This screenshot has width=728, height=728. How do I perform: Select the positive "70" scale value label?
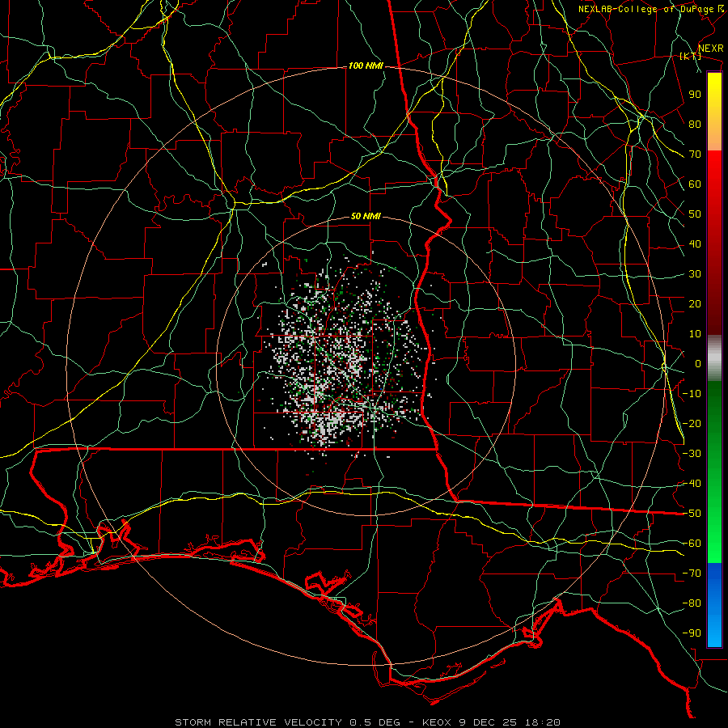[x=695, y=154]
